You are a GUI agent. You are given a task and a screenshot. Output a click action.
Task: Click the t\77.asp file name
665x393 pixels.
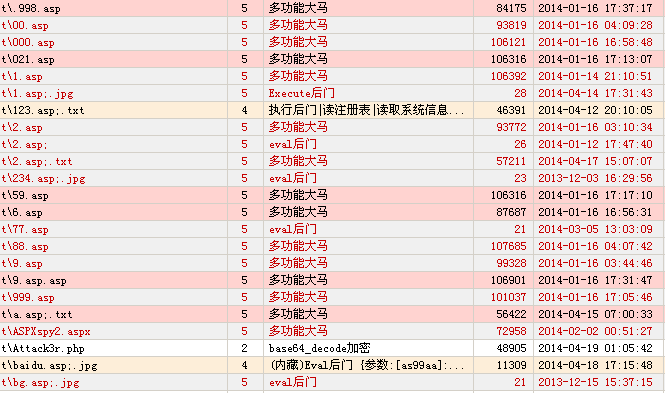25,229
